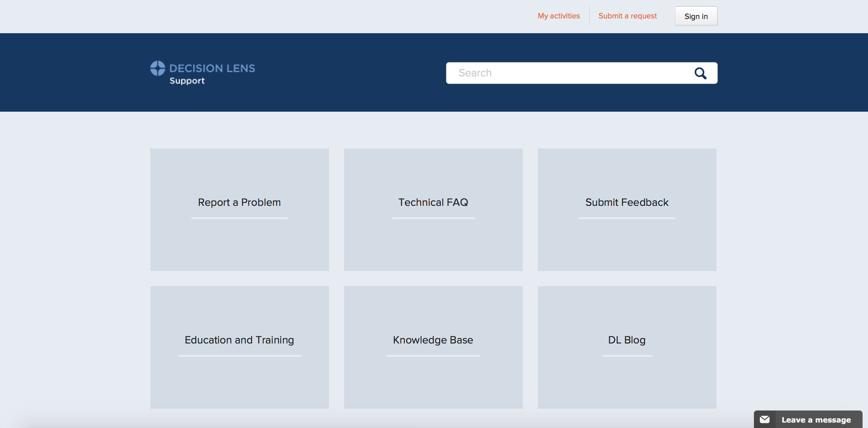Open Submit a request link
868x428 pixels.
click(x=627, y=16)
